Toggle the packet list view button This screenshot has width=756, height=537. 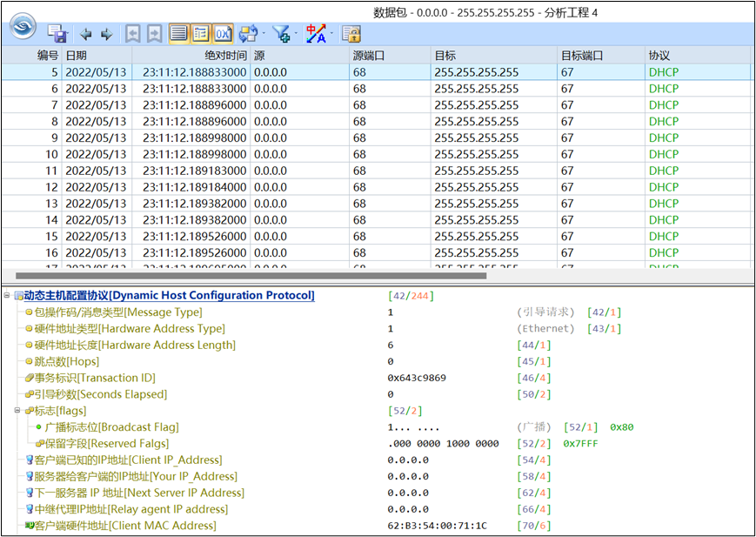click(178, 34)
